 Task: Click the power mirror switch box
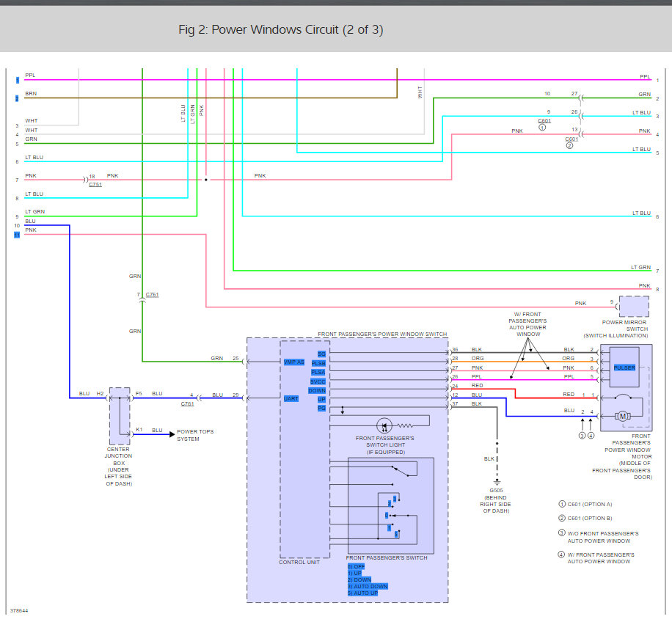tap(634, 307)
